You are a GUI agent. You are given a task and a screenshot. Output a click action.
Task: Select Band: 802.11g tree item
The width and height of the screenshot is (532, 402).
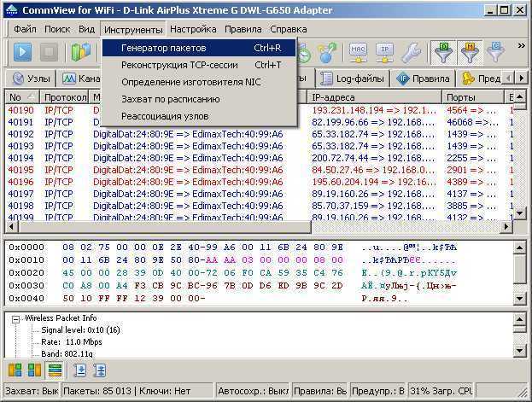[67, 354]
